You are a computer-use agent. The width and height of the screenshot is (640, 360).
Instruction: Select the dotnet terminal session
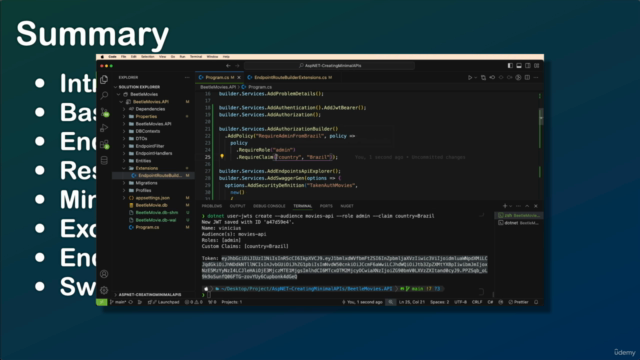click(x=519, y=223)
